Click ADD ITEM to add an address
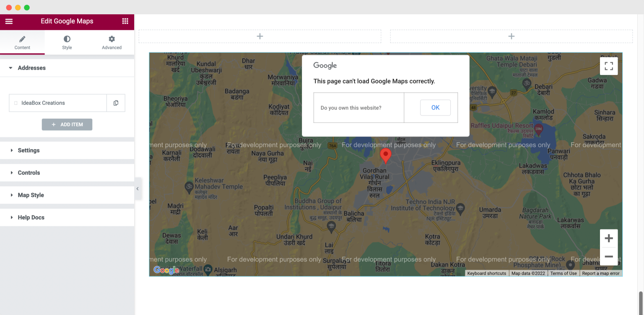This screenshot has width=644, height=315. coord(67,124)
